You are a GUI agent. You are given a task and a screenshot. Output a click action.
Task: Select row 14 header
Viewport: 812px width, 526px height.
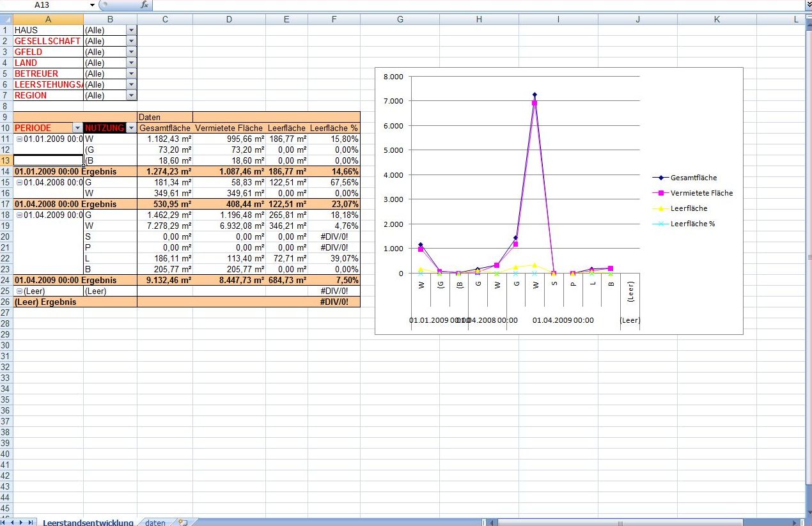coord(6,171)
